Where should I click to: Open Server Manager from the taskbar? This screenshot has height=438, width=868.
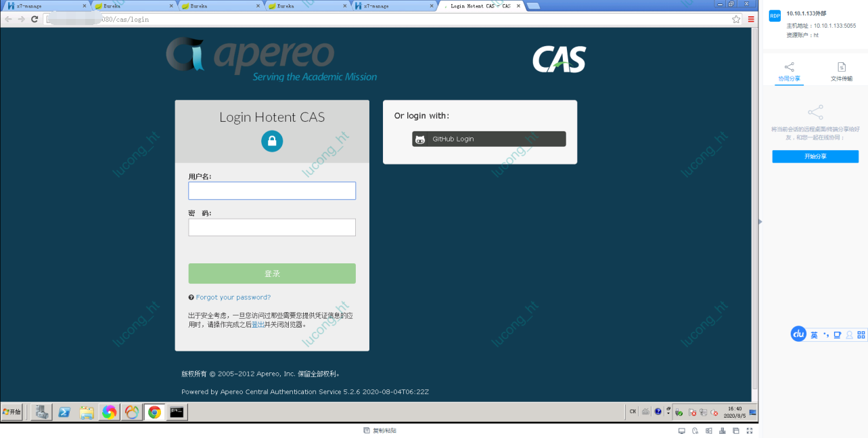[42, 412]
